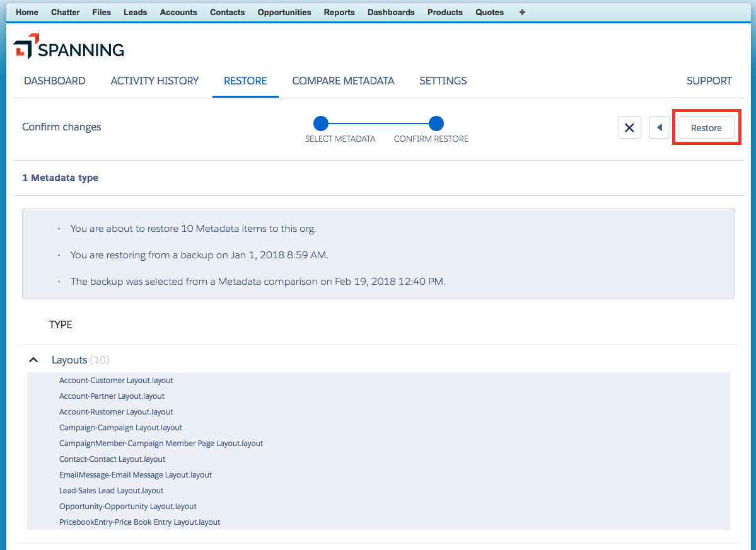Open the Chatter menu item
This screenshot has height=550, width=756.
click(65, 12)
